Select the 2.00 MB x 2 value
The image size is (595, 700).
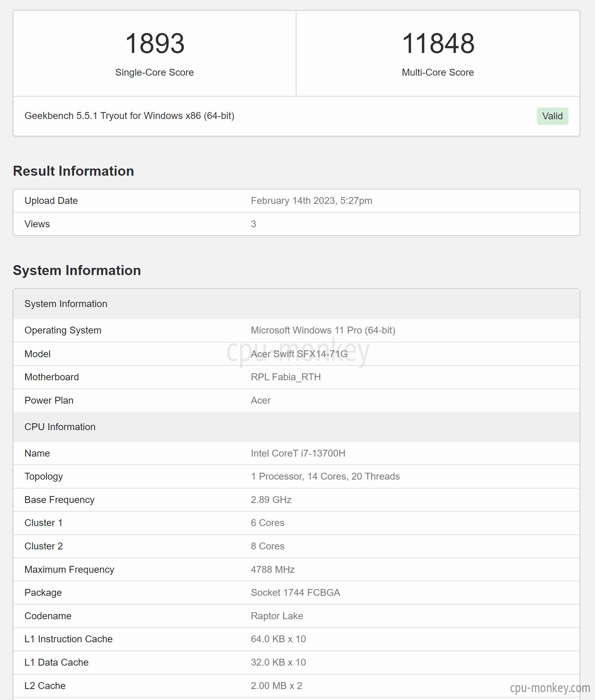click(x=277, y=686)
